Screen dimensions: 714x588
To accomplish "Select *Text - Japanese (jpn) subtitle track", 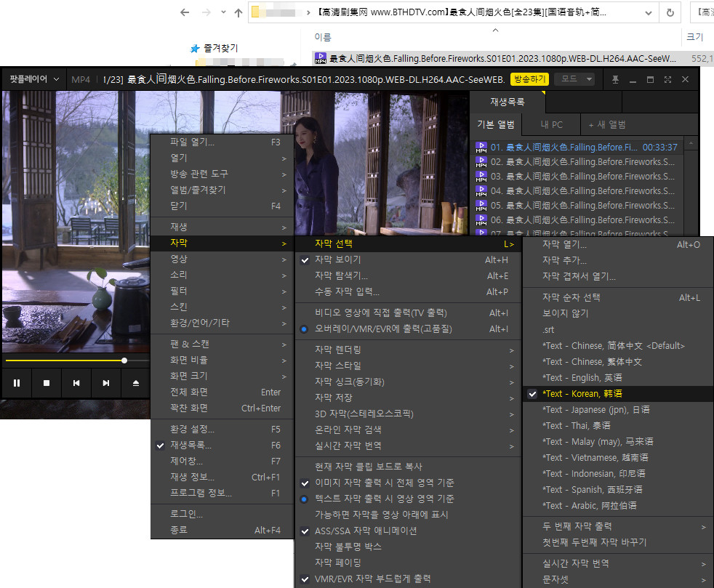I will [618, 410].
